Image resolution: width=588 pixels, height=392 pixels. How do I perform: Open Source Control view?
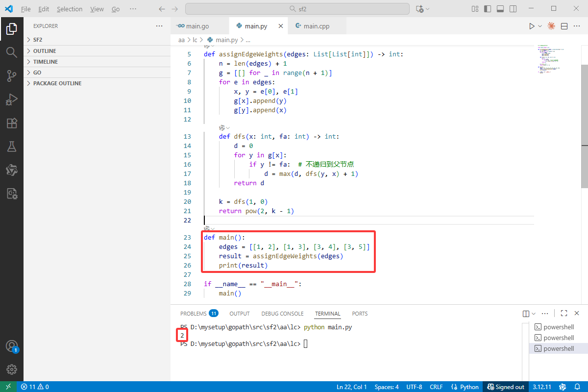click(x=12, y=76)
